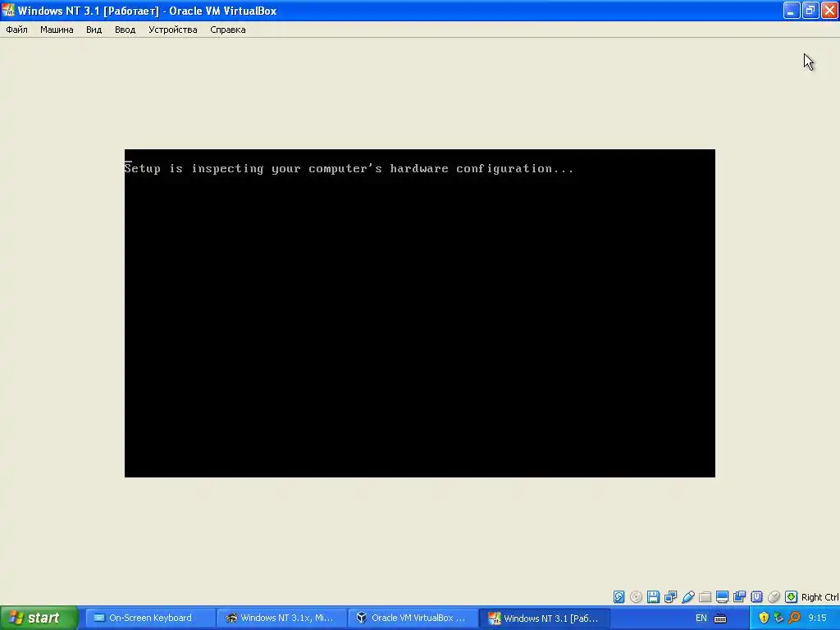This screenshot has width=840, height=630.
Task: Click the hard disk activity status icon
Action: coord(619,597)
